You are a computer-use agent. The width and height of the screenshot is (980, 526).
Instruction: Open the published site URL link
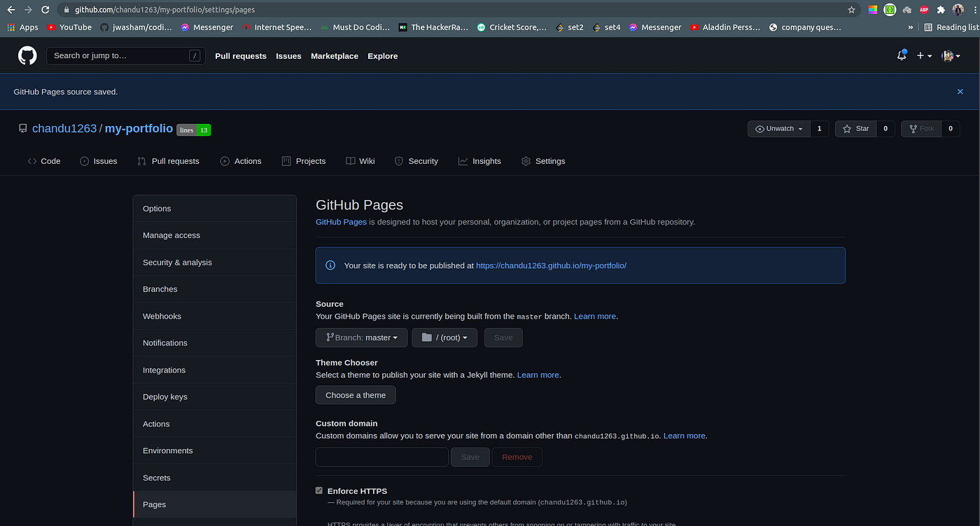click(551, 265)
